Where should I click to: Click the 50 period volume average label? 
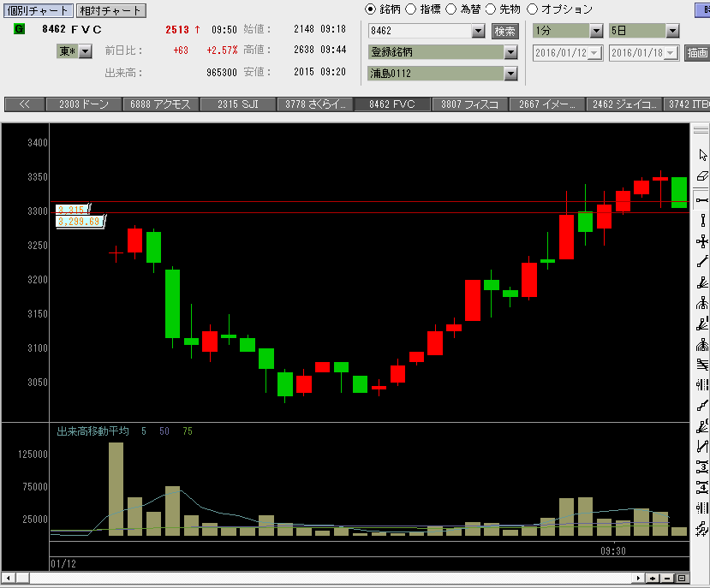coord(164,431)
